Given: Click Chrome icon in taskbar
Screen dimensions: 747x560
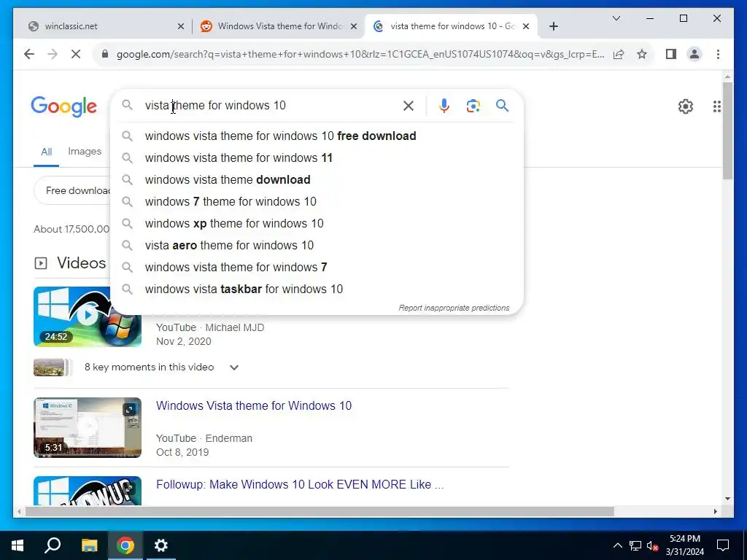Looking at the screenshot, I should click(x=125, y=545).
